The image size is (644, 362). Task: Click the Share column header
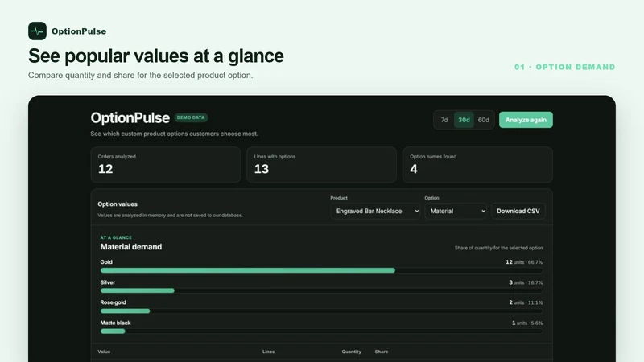tap(381, 352)
